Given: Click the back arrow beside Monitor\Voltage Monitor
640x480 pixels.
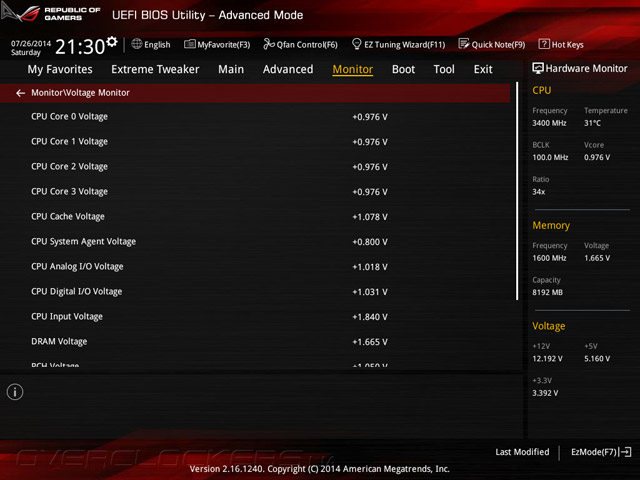Looking at the screenshot, I should coord(20,93).
